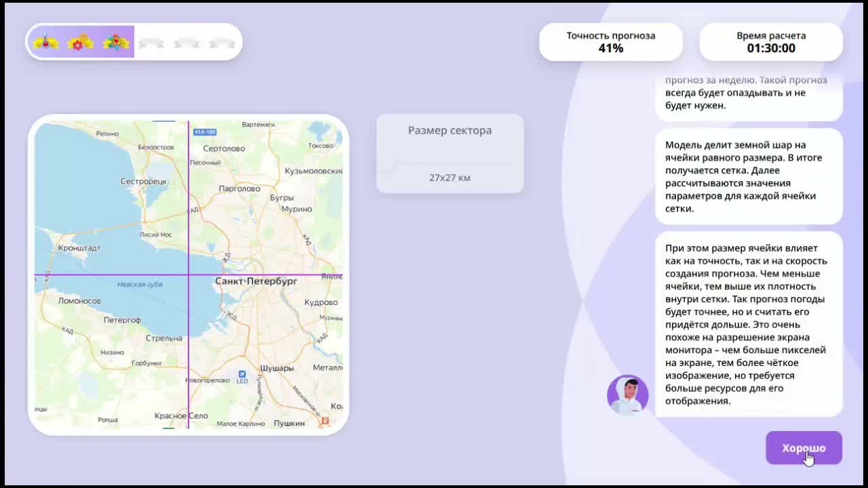The width and height of the screenshot is (868, 488).
Task: Click the A-180 road shield on map
Action: [205, 132]
